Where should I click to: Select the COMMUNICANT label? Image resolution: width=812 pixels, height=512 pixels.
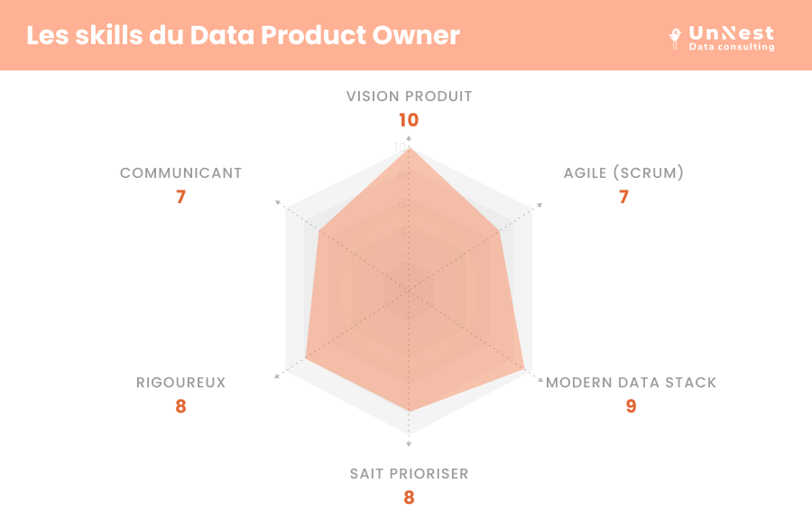[180, 173]
